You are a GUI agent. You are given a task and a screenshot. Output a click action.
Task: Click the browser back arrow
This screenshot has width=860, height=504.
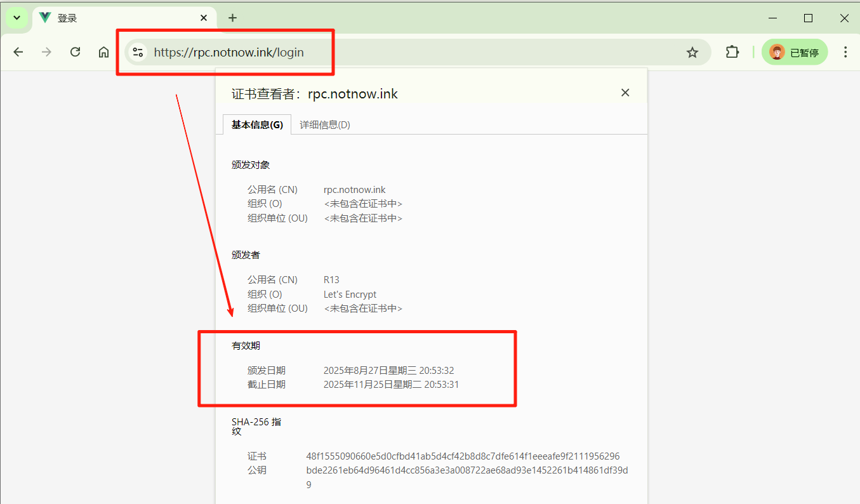[18, 52]
